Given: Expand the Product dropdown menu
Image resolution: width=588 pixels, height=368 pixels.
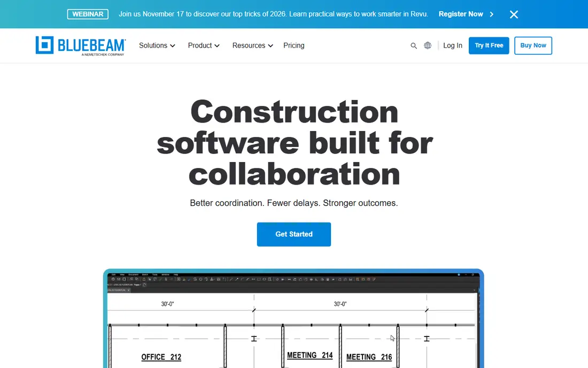Looking at the screenshot, I should click(x=204, y=45).
